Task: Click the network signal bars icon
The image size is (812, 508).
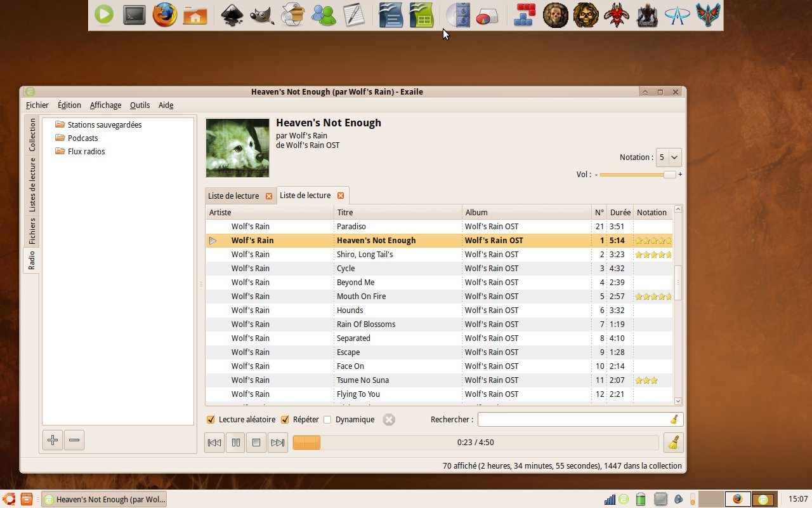Action: click(610, 500)
